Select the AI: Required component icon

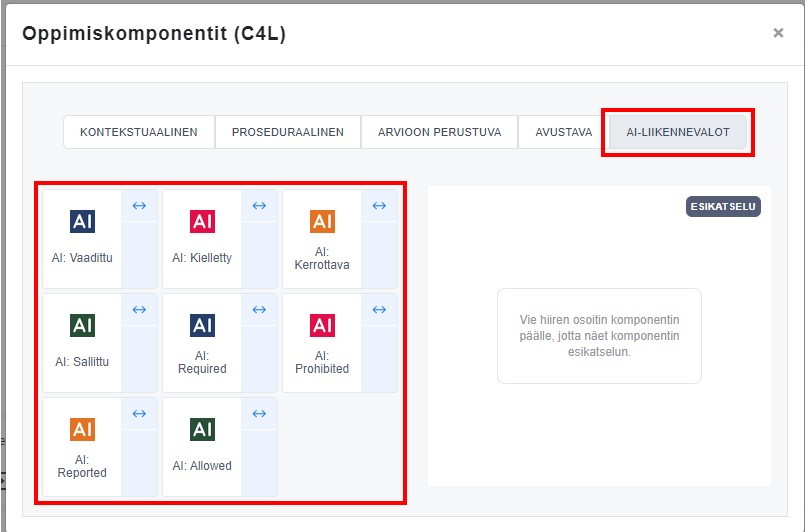point(202,325)
